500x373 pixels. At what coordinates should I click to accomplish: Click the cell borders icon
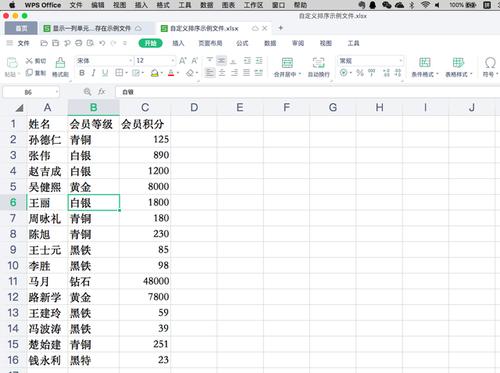119,73
